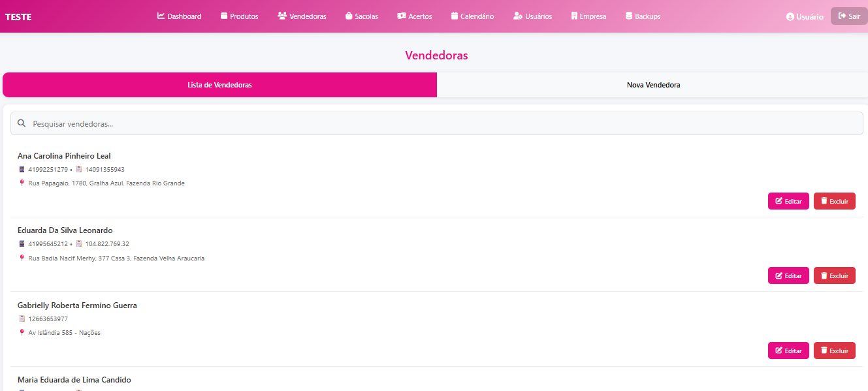Focus the Pesquisar vendedoras search field
Image resolution: width=868 pixels, height=391 pixels.
click(437, 123)
